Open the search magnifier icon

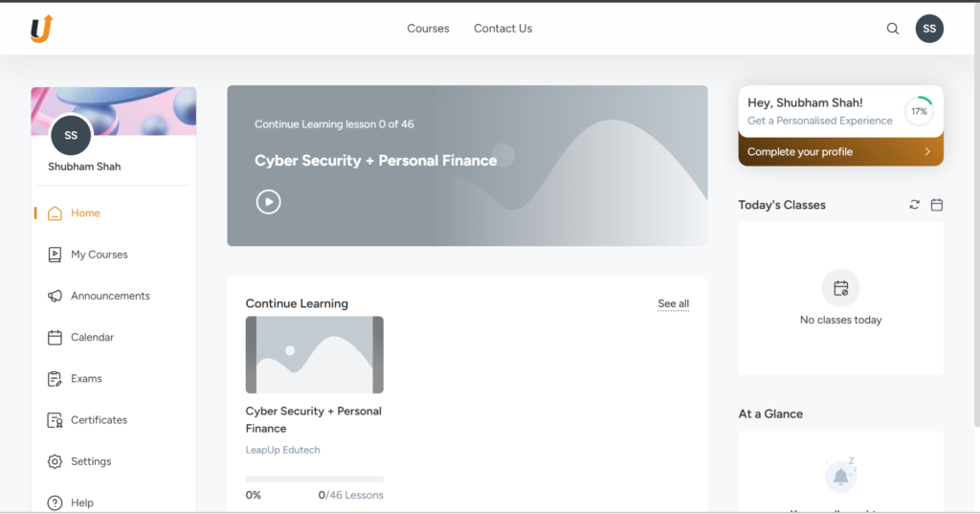tap(893, 29)
